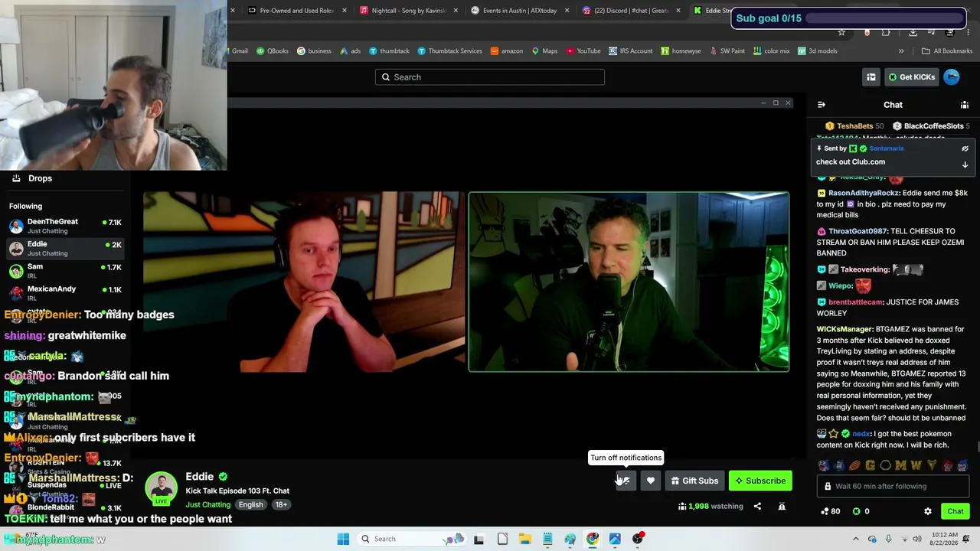Expand the pinned message down arrow
The width and height of the screenshot is (980, 551).
coord(965,165)
